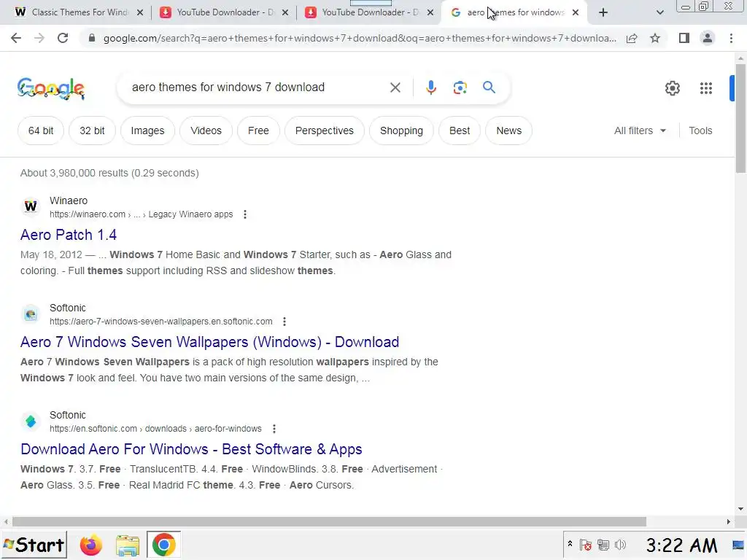Image resolution: width=747 pixels, height=560 pixels.
Task: Open the file explorer taskbar icon
Action: [128, 545]
